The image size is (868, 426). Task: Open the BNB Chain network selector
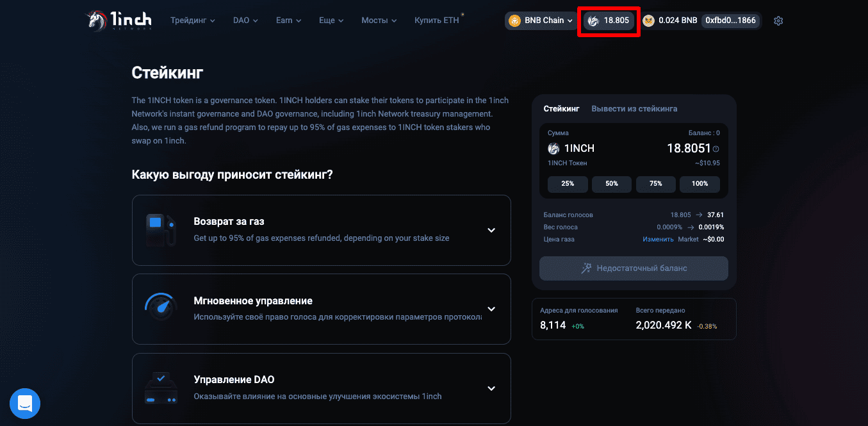[x=541, y=20]
